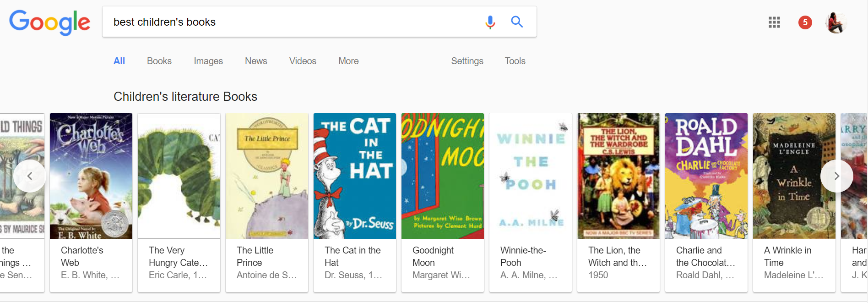Open The Very Hungry Caterpillar cover
Viewport: 868px width, 303px height.
(x=179, y=176)
